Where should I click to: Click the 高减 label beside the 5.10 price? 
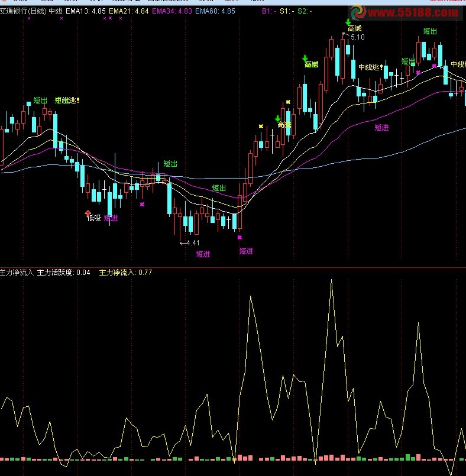[355, 28]
